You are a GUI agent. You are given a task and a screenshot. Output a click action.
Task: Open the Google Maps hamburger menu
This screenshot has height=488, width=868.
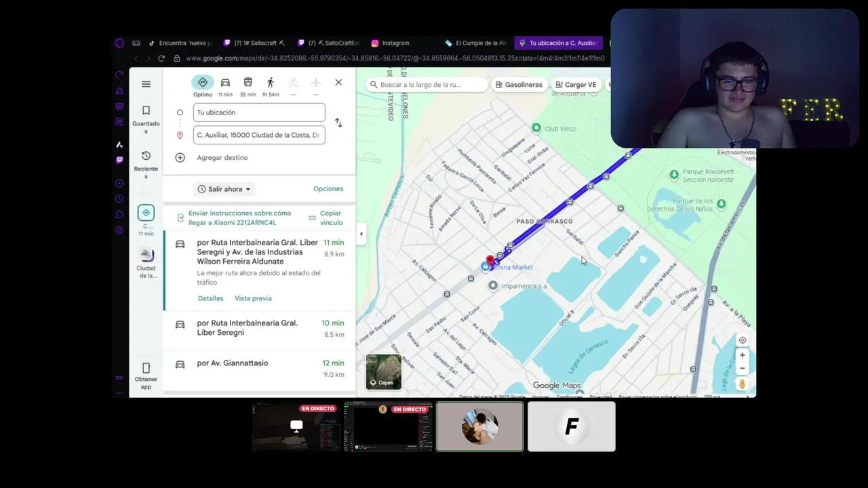pos(146,84)
